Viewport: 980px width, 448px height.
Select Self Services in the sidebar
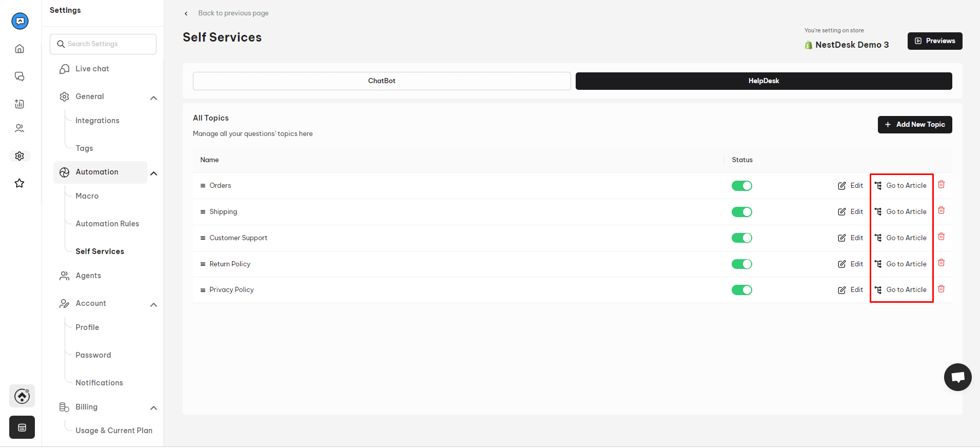(x=100, y=251)
